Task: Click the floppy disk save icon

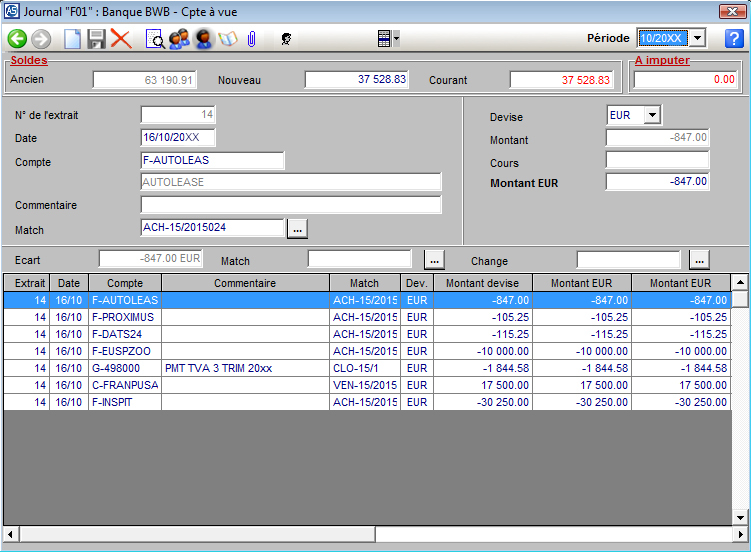Action: [x=96, y=39]
